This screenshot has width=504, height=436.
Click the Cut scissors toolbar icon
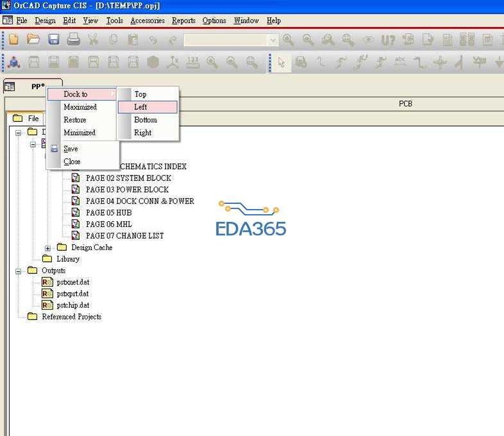click(93, 39)
